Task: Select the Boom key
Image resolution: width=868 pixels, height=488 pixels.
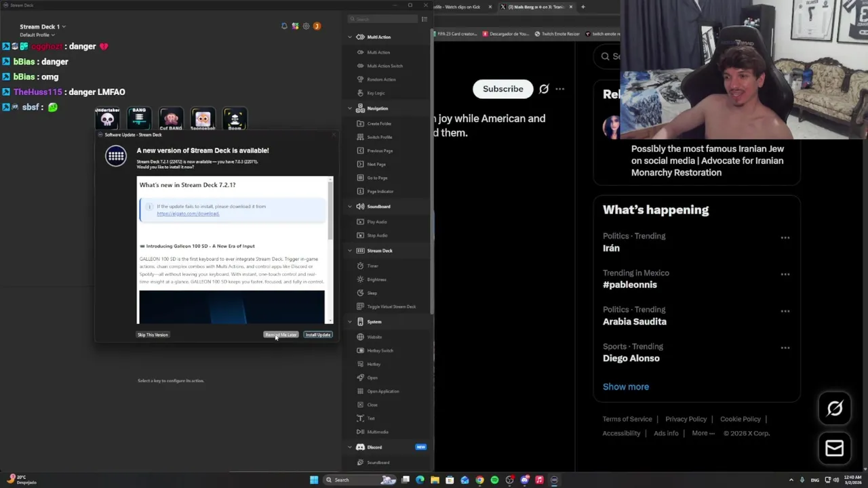Action: [x=235, y=119]
